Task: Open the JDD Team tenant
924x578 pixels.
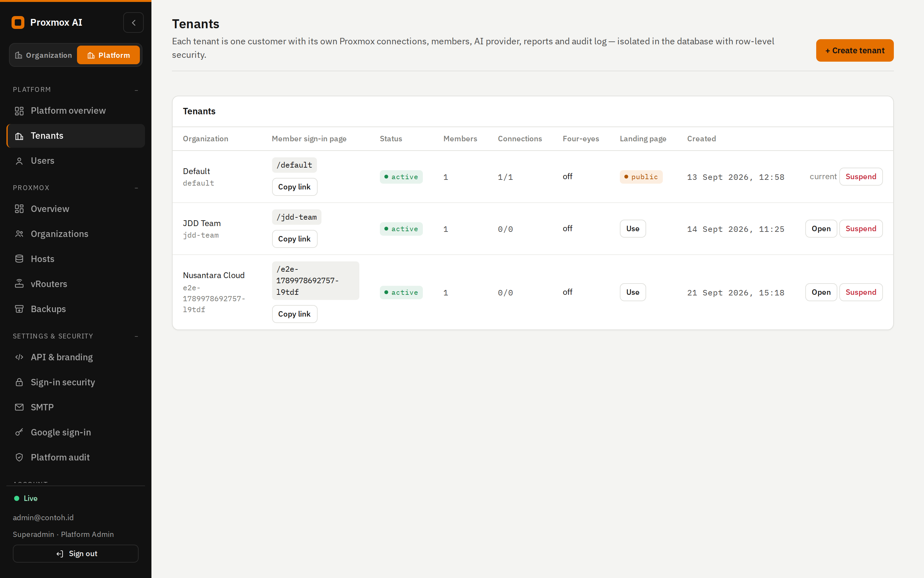Action: 821,229
